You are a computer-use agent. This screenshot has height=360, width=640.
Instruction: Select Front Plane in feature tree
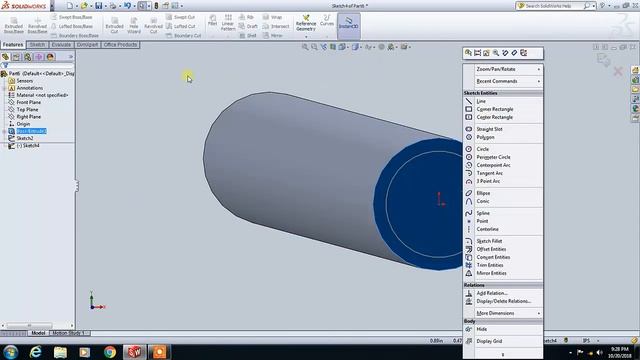tap(29, 102)
